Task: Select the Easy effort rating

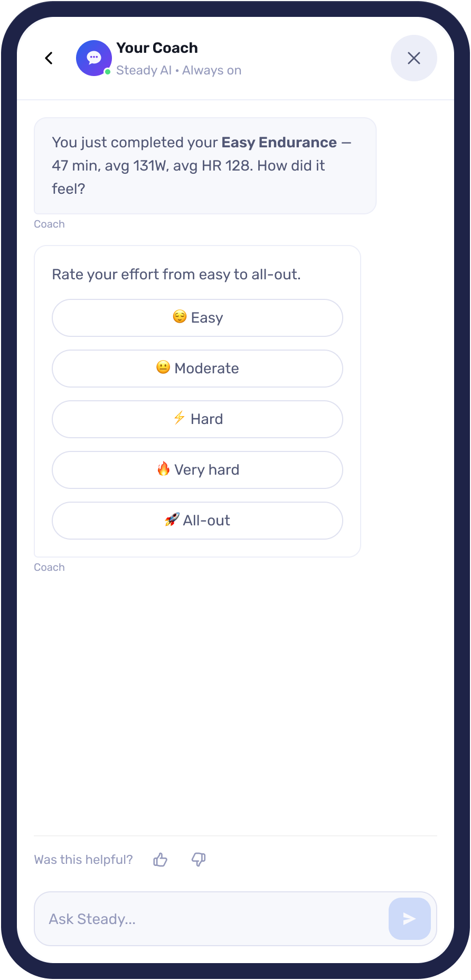Action: 197,317
